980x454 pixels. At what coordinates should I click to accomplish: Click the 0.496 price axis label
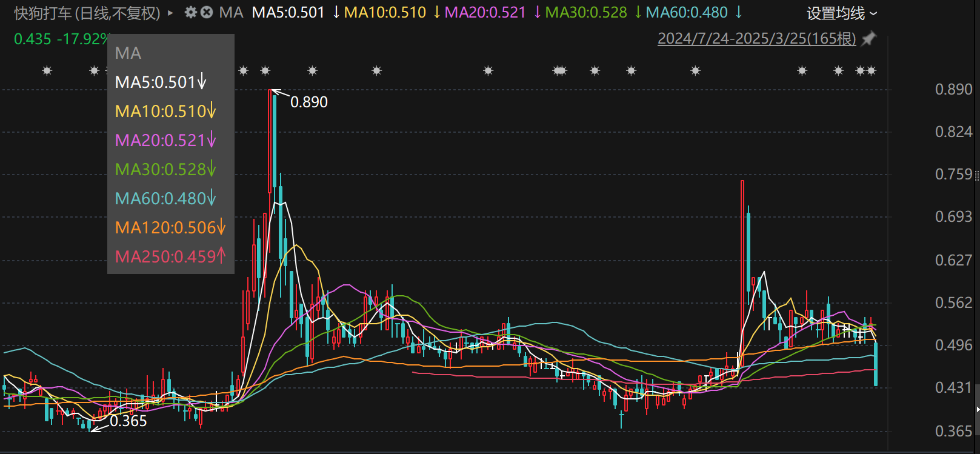(x=953, y=345)
